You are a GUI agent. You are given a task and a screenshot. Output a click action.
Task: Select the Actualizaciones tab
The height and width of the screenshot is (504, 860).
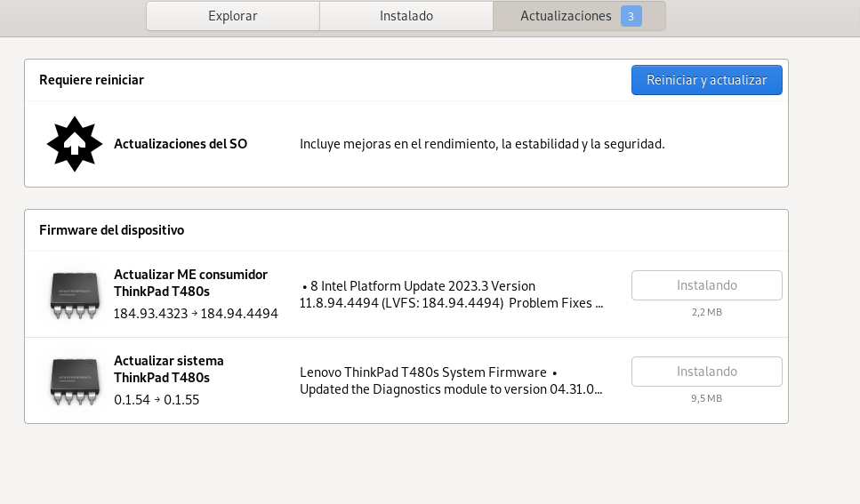click(566, 16)
